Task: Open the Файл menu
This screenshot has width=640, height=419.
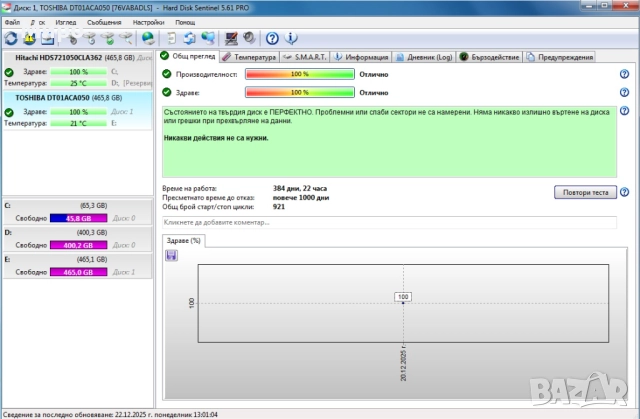Action: tap(12, 21)
